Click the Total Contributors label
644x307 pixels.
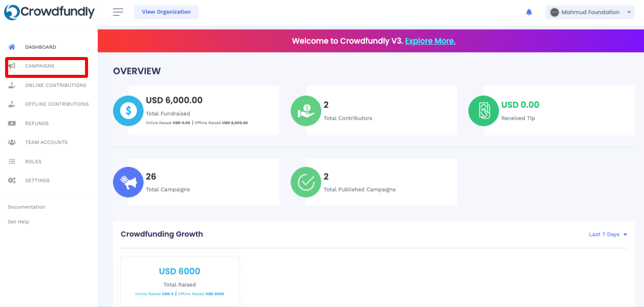(x=348, y=118)
